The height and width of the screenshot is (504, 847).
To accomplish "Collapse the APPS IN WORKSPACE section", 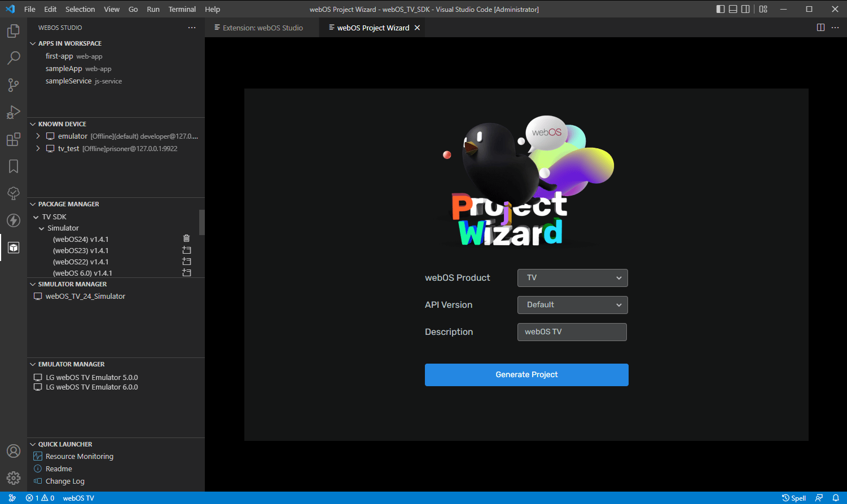I will [x=33, y=43].
